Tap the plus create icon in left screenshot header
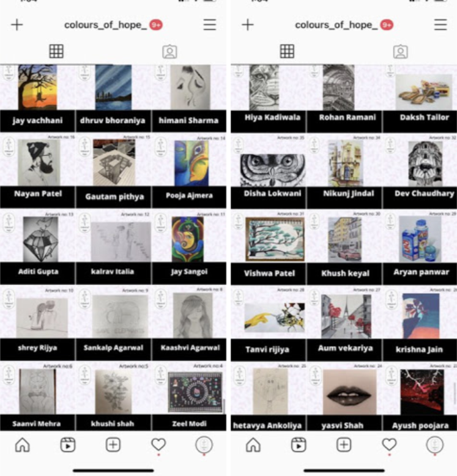 click(x=17, y=24)
